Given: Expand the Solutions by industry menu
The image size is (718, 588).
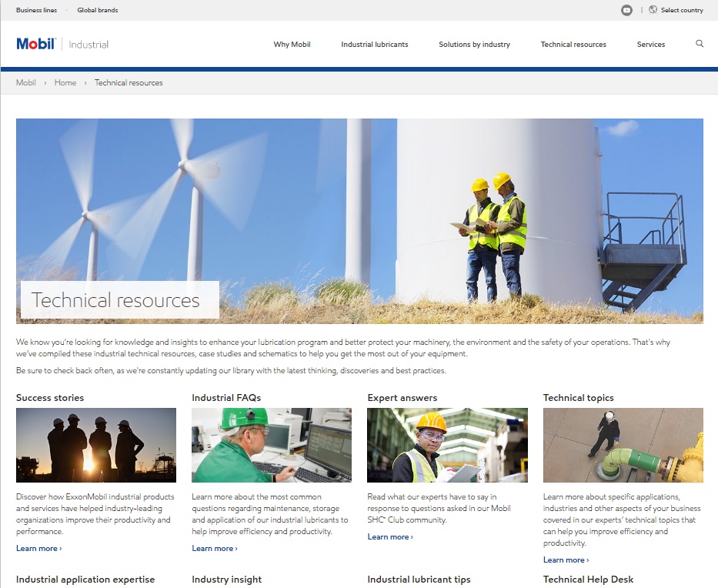Looking at the screenshot, I should point(474,45).
